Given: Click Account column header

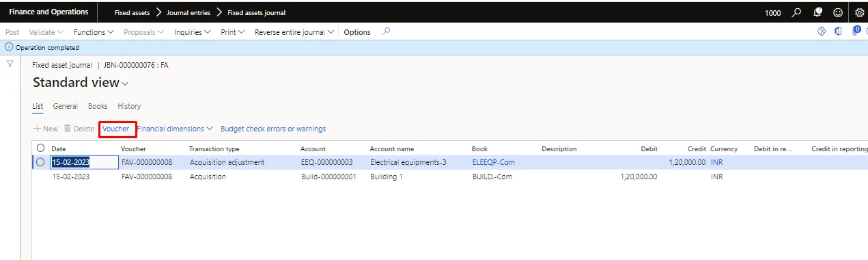Looking at the screenshot, I should pos(313,148).
